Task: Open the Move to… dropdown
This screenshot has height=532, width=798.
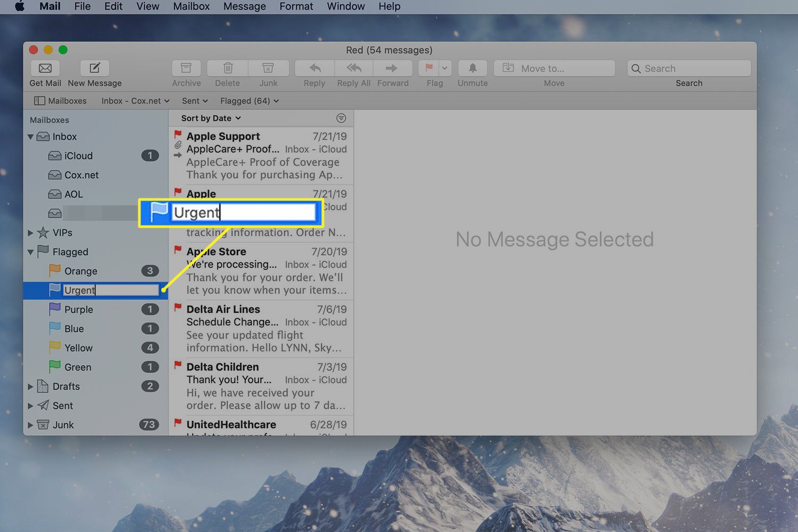Action: pyautogui.click(x=554, y=68)
